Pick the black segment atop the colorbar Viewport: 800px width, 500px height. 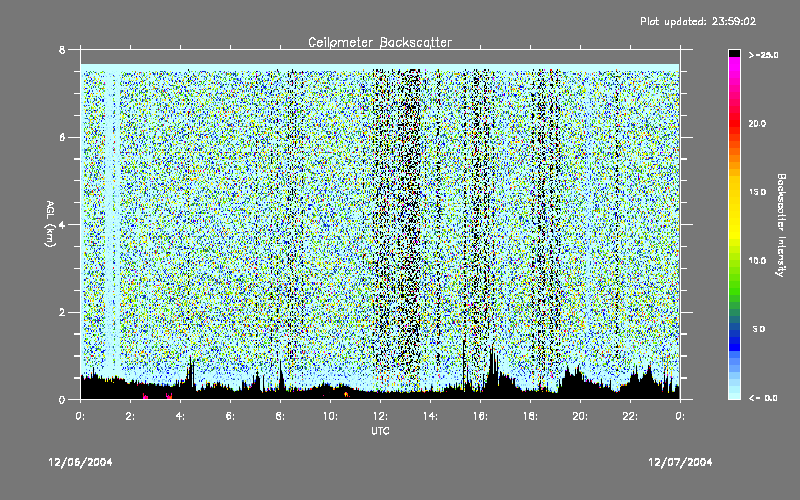click(734, 53)
